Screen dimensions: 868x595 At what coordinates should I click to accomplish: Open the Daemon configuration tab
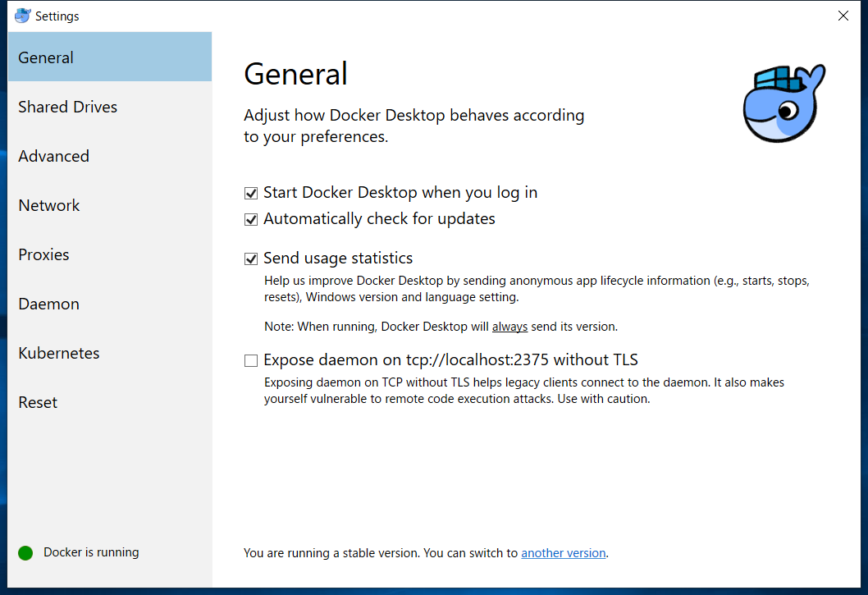coord(49,304)
